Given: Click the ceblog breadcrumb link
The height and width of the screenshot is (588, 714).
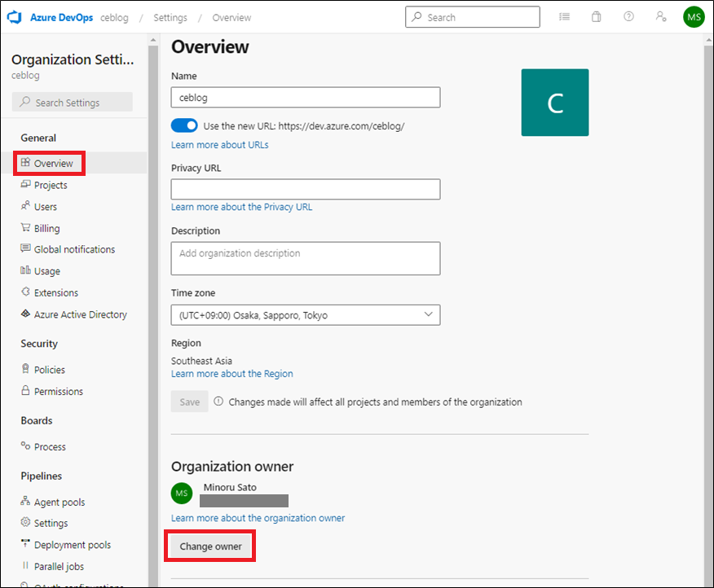Looking at the screenshot, I should (114, 18).
